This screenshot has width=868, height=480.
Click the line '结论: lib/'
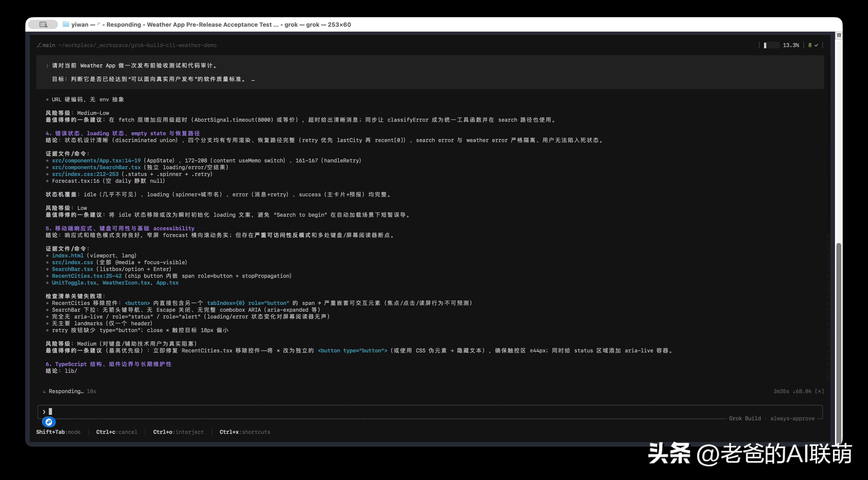tap(61, 371)
